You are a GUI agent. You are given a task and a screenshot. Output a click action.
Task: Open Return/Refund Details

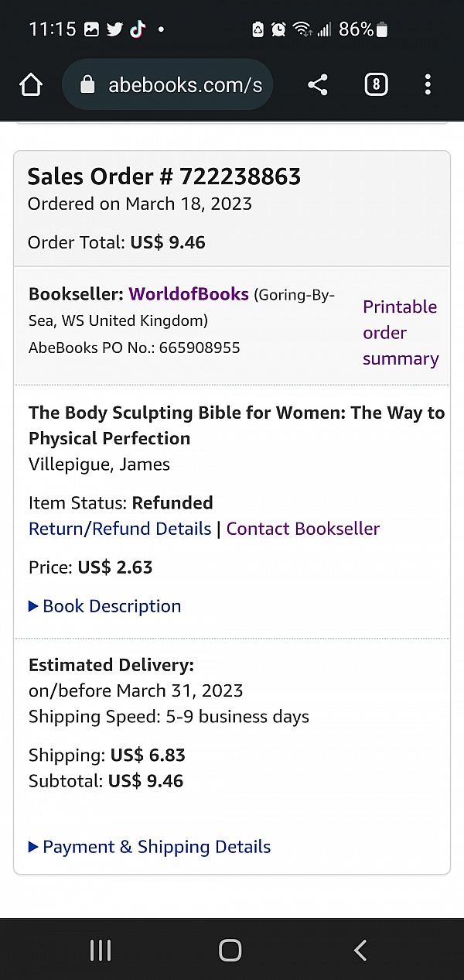pos(119,529)
